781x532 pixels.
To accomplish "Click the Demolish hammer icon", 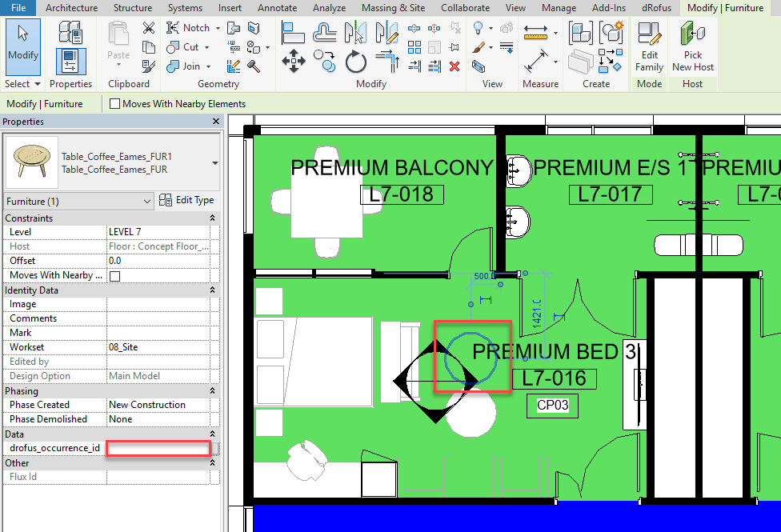I will (254, 66).
